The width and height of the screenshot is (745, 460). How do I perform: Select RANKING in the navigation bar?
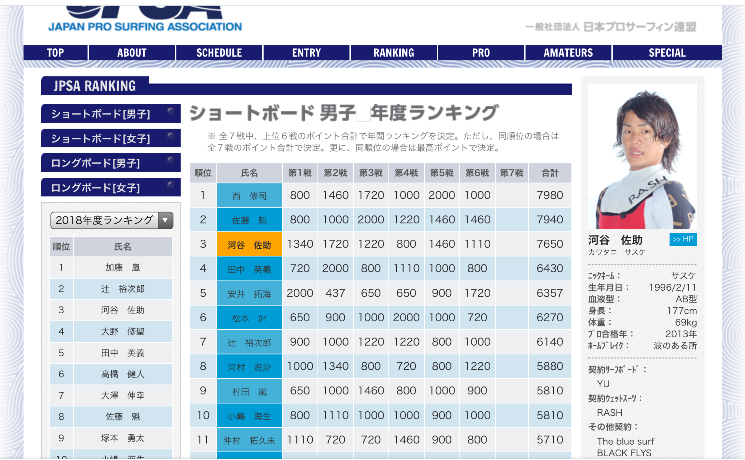click(x=393, y=53)
